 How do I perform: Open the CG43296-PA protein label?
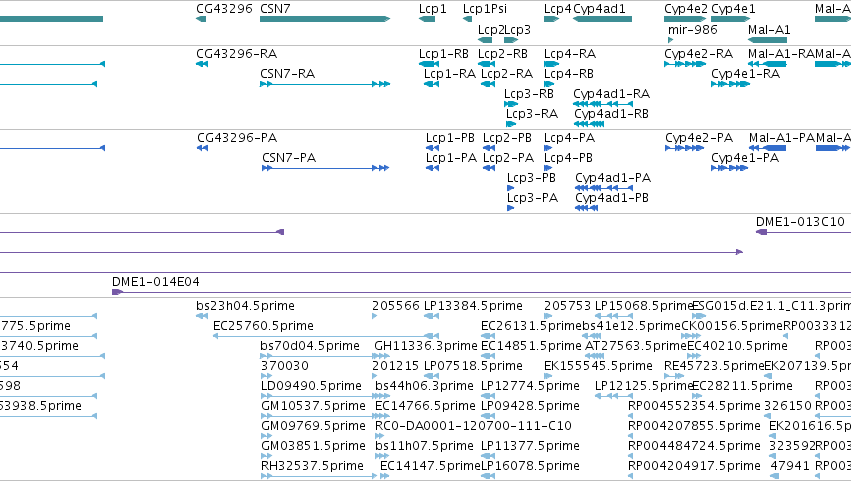point(237,138)
